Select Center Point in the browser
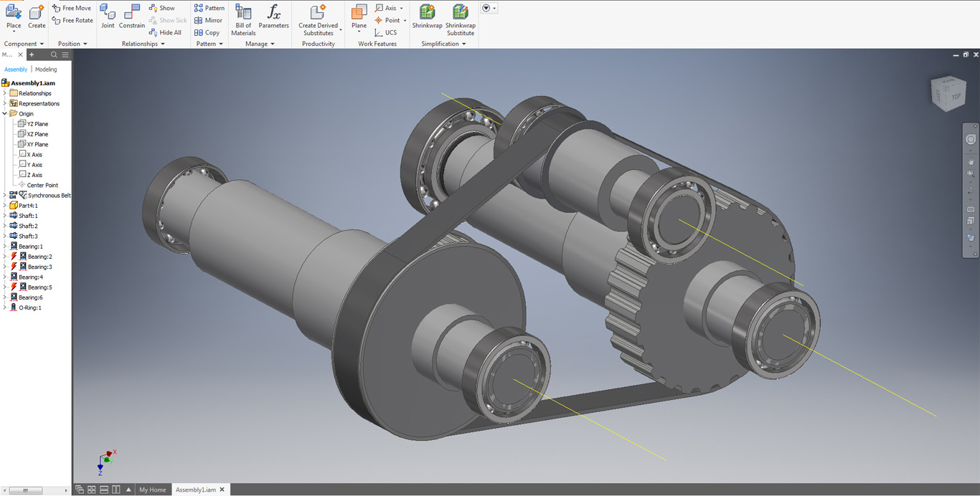Image resolution: width=980 pixels, height=496 pixels. [x=38, y=185]
